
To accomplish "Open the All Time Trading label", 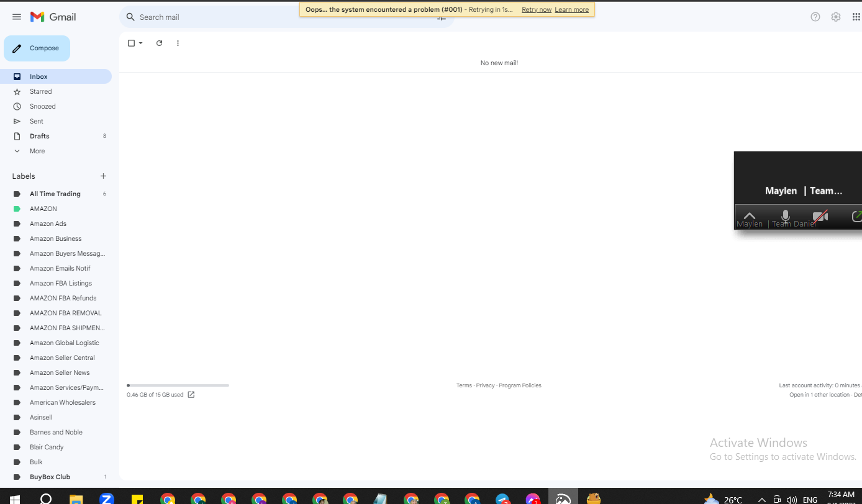I will [x=56, y=194].
